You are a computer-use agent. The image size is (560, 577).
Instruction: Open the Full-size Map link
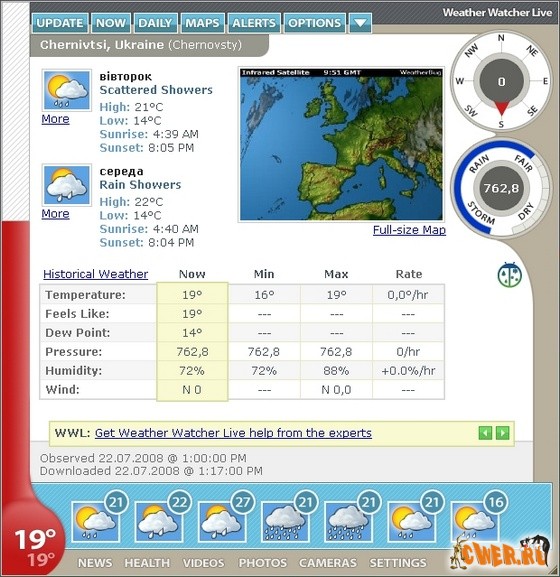409,230
